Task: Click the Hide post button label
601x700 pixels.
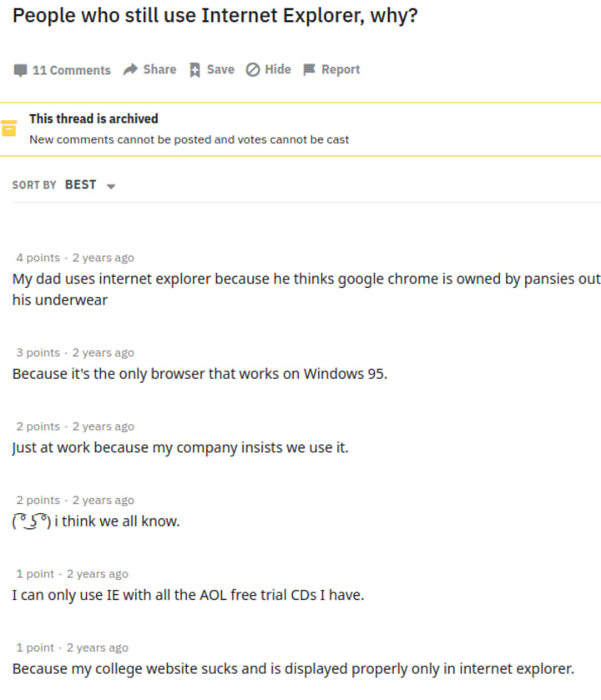Action: pos(277,69)
